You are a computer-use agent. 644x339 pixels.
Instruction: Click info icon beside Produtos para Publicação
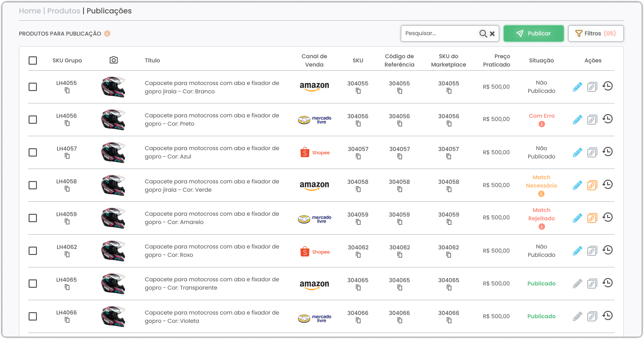tap(107, 34)
